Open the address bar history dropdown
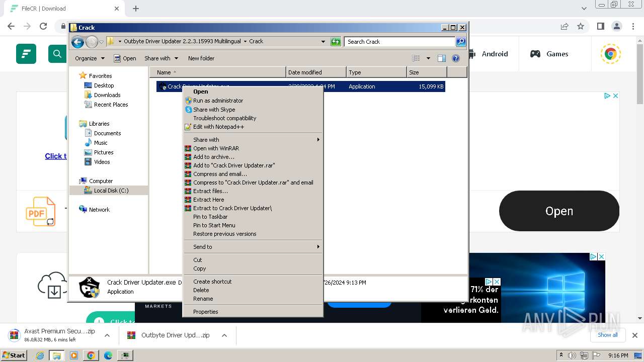644x362 pixels. tap(323, 42)
